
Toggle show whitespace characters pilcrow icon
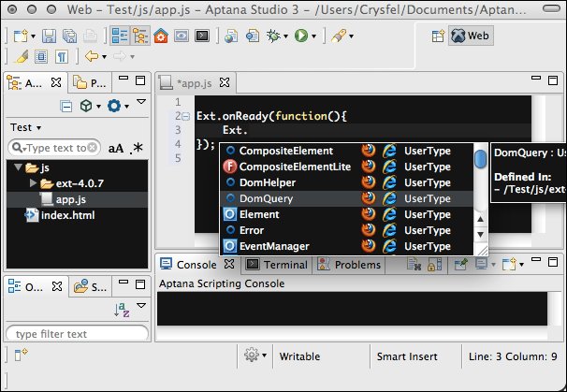point(62,57)
